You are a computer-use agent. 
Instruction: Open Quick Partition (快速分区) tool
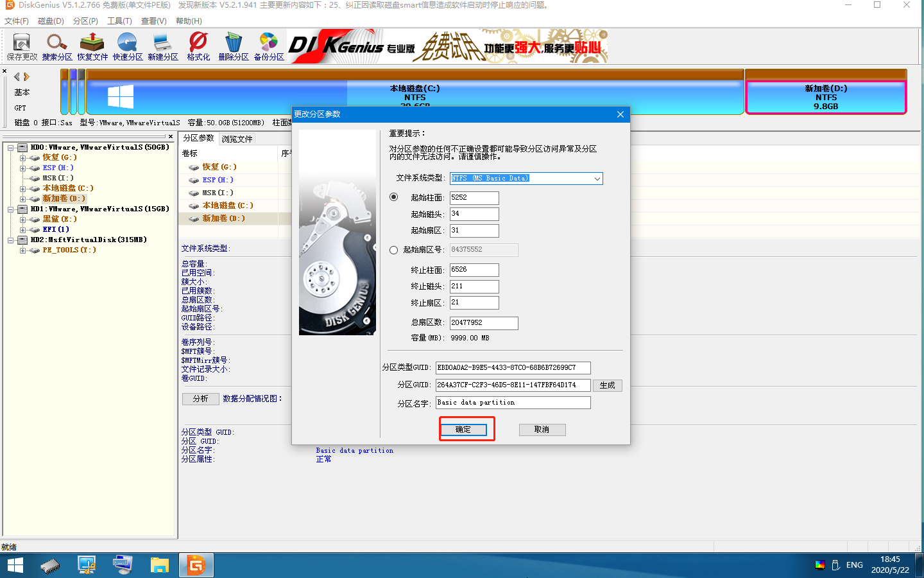pyautogui.click(x=128, y=47)
